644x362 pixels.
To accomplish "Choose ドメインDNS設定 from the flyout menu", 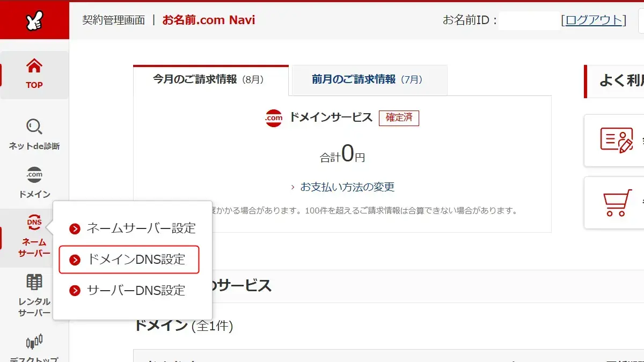I will (x=129, y=260).
